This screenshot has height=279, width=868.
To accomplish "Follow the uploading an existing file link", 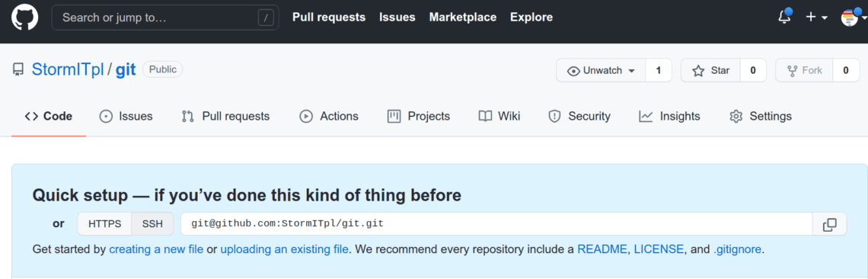I will click(x=285, y=249).
